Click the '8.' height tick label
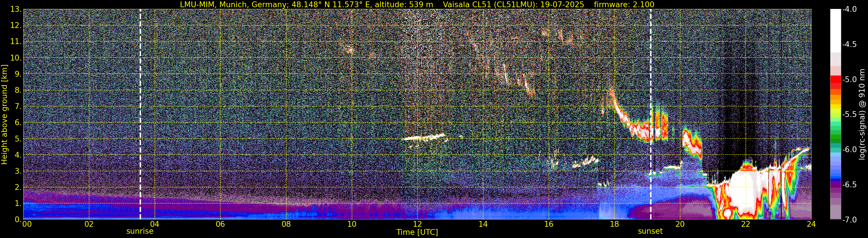 pyautogui.click(x=18, y=90)
